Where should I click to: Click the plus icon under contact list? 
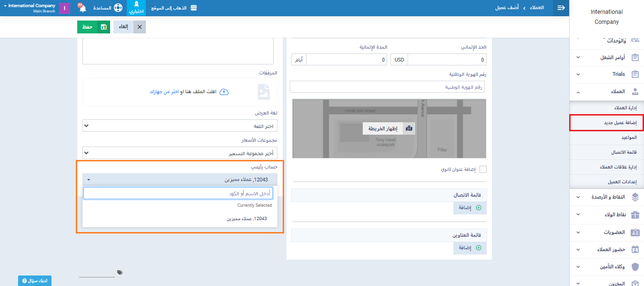479,208
